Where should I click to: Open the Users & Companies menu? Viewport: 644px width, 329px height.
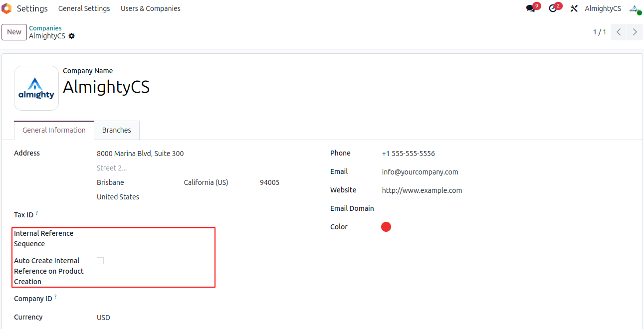[151, 8]
